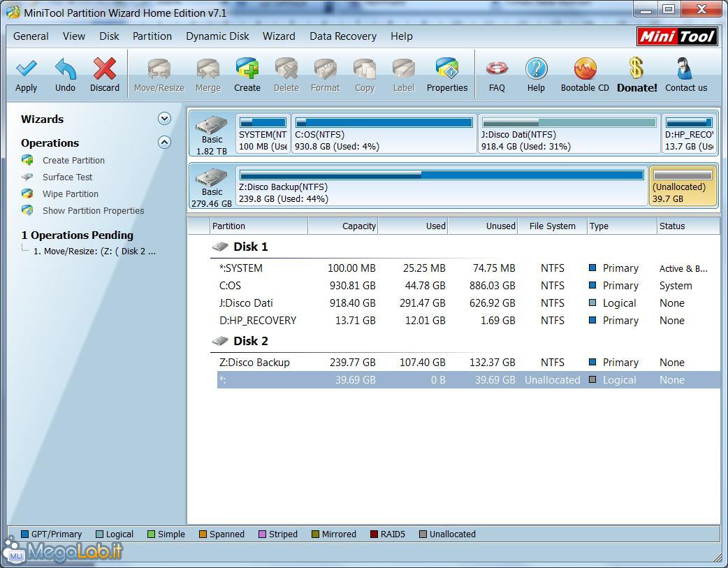Open Contact us from the toolbar
Screen dimensions: 728x568
[x=686, y=75]
